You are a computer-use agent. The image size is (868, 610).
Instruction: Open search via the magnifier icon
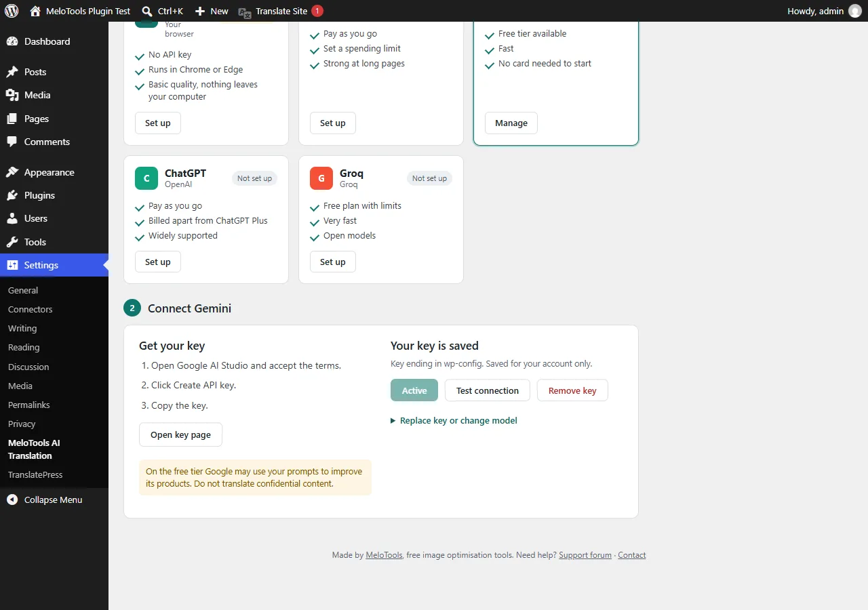[x=147, y=11]
